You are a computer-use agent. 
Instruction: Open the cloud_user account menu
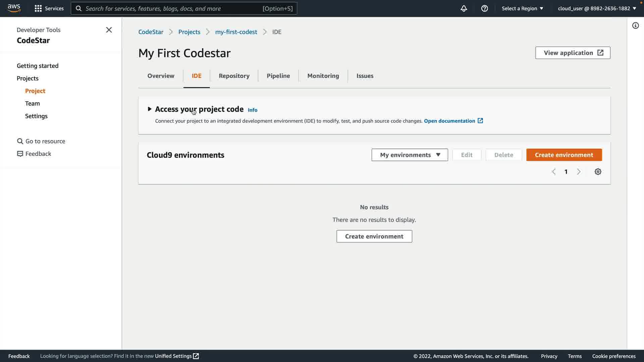597,8
